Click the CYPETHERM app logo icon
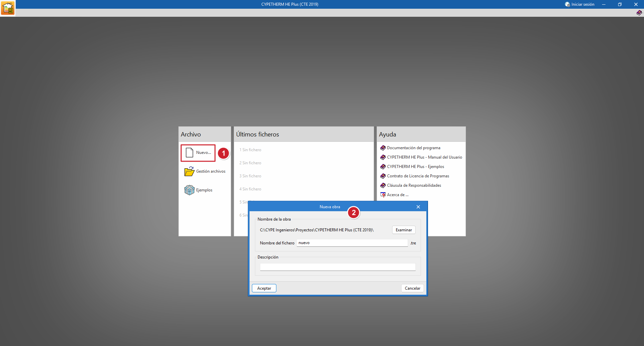The height and width of the screenshot is (346, 644). pos(8,8)
